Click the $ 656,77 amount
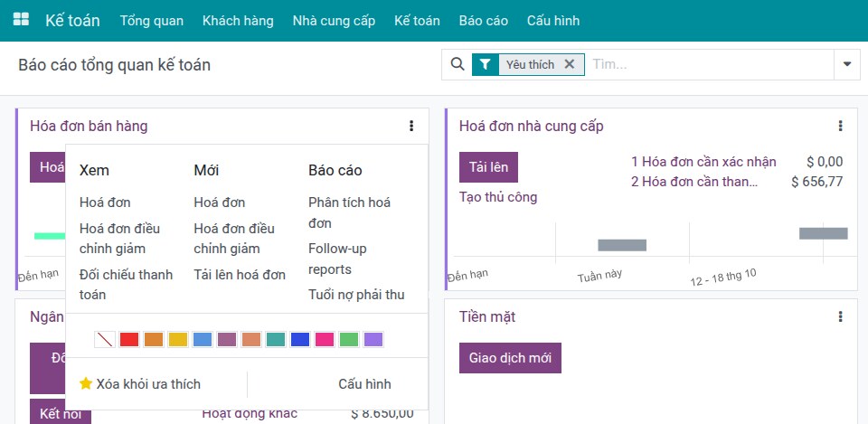 [x=817, y=182]
